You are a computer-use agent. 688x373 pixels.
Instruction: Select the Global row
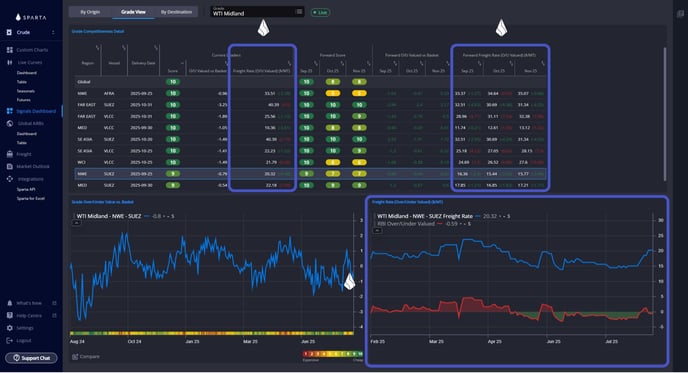(310, 82)
